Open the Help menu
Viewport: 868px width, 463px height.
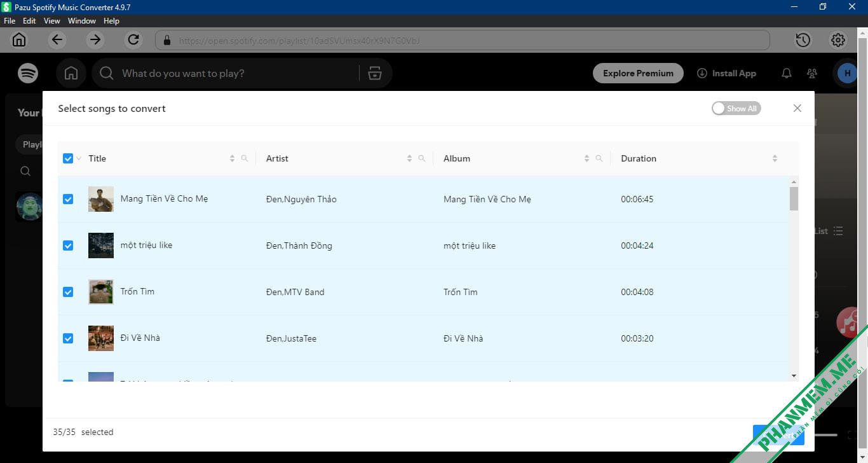point(111,21)
